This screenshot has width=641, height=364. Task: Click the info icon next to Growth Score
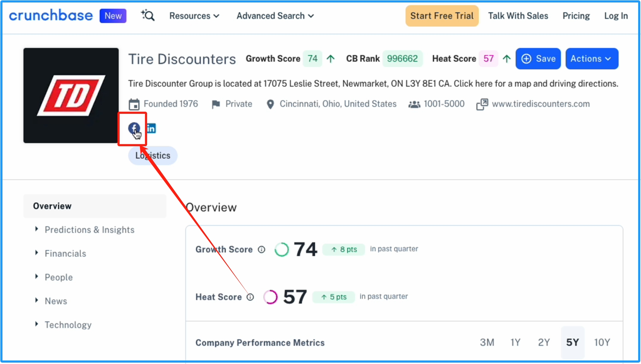[x=261, y=249]
